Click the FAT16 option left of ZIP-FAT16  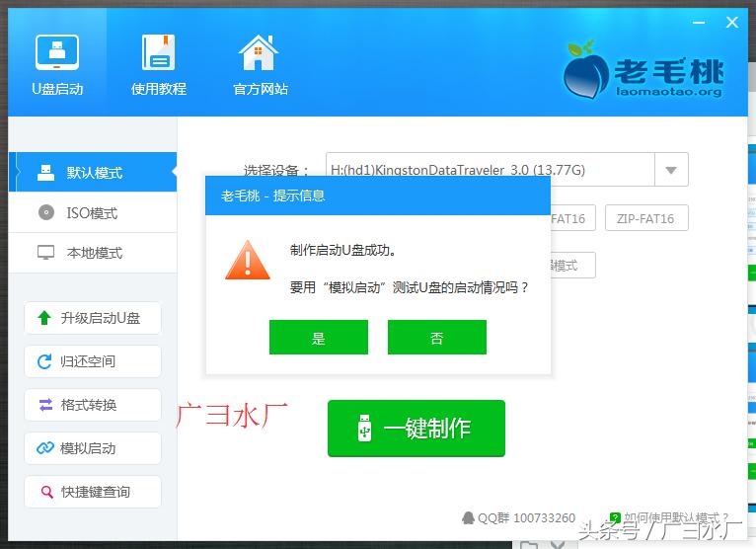pyautogui.click(x=572, y=218)
